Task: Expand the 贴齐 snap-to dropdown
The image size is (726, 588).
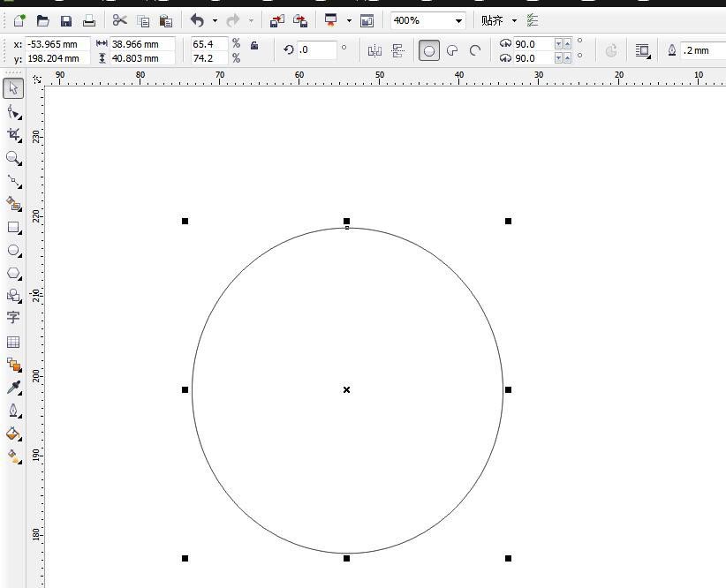Action: (514, 21)
